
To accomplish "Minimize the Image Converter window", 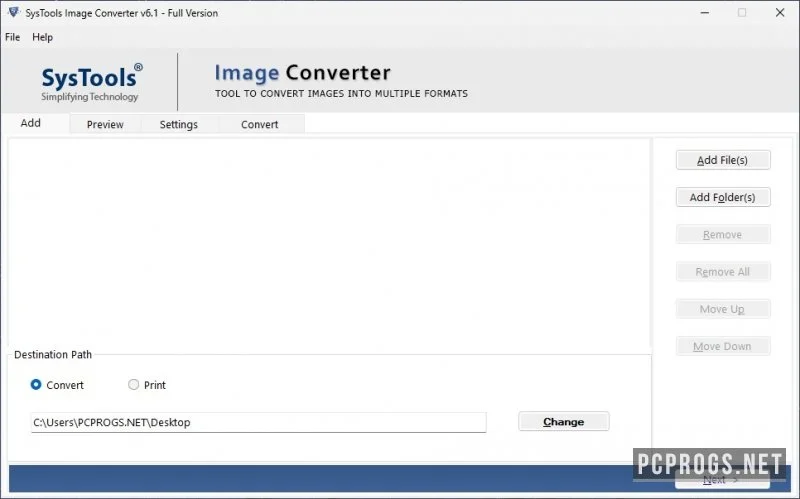I will [x=705, y=13].
